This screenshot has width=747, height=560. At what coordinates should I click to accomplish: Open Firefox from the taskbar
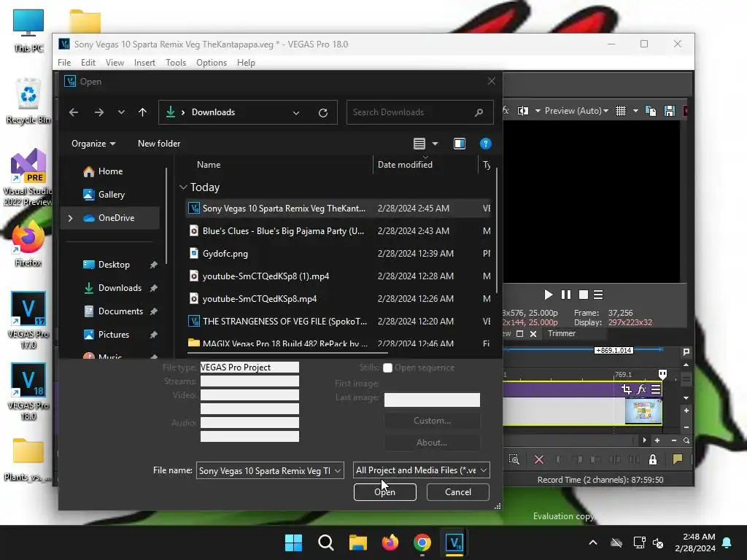(x=390, y=542)
